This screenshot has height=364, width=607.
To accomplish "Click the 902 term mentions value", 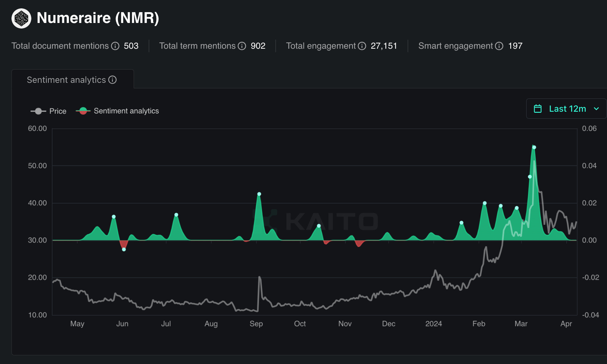I will click(x=258, y=46).
